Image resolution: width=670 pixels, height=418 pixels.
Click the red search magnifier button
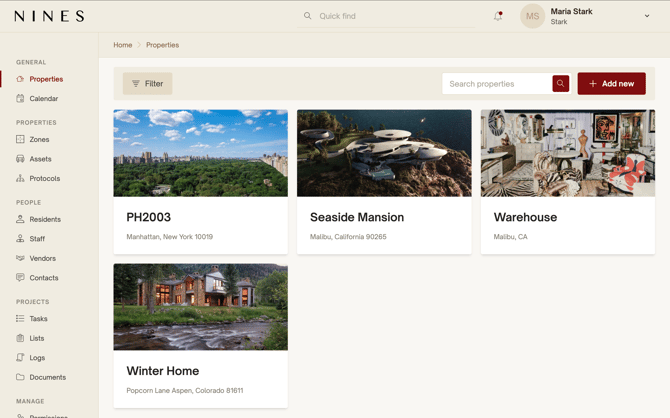(x=560, y=84)
